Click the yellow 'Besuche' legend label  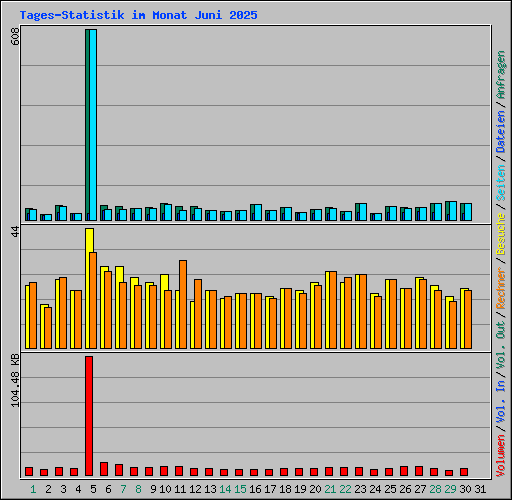coord(501,234)
